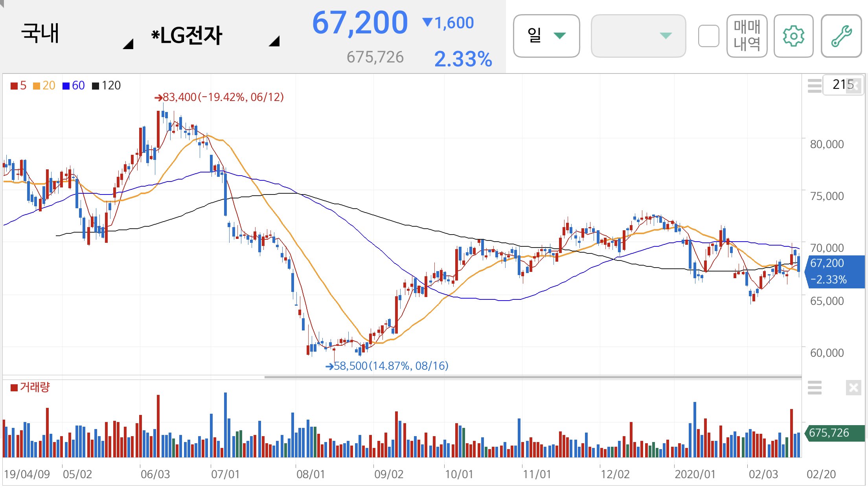Toggle the 120-day moving average legend

tap(106, 85)
